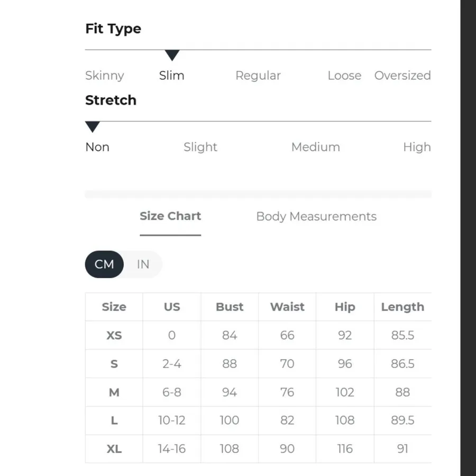
Task: Click the Skinny fit type label
Action: tap(104, 76)
